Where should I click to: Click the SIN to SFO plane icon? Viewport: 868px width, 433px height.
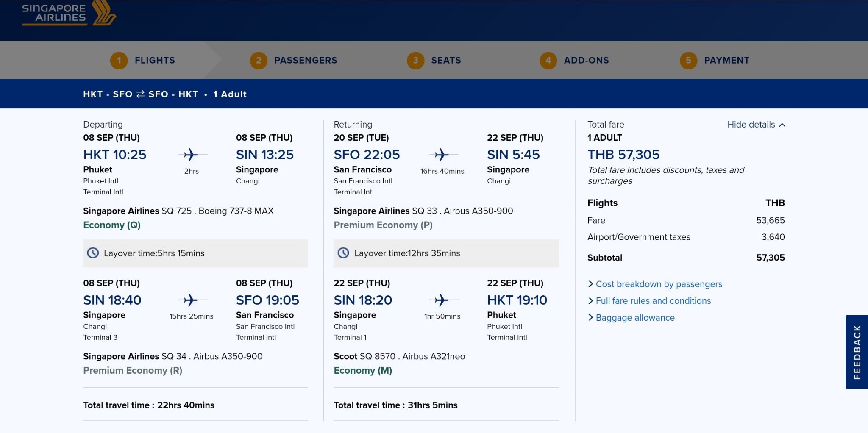(x=191, y=300)
